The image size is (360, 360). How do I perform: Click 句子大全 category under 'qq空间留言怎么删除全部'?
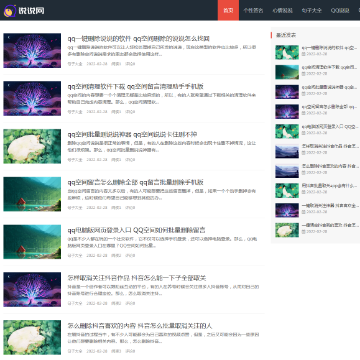coord(75,208)
